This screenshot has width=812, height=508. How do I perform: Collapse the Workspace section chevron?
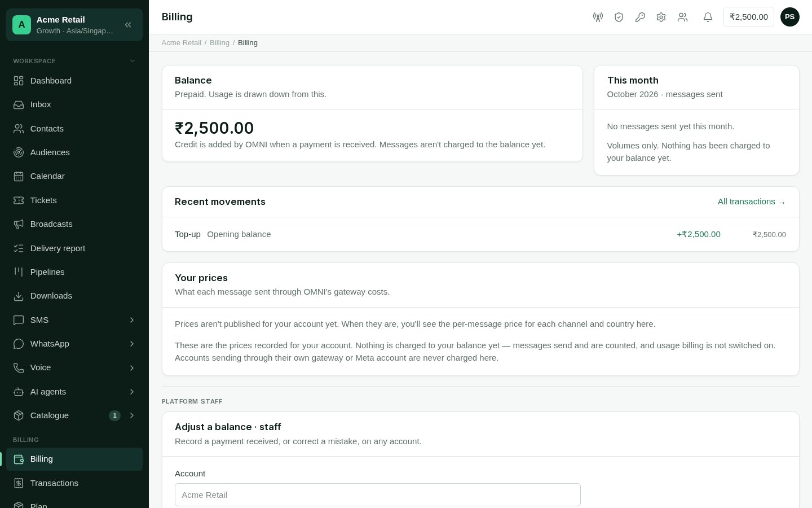point(133,61)
